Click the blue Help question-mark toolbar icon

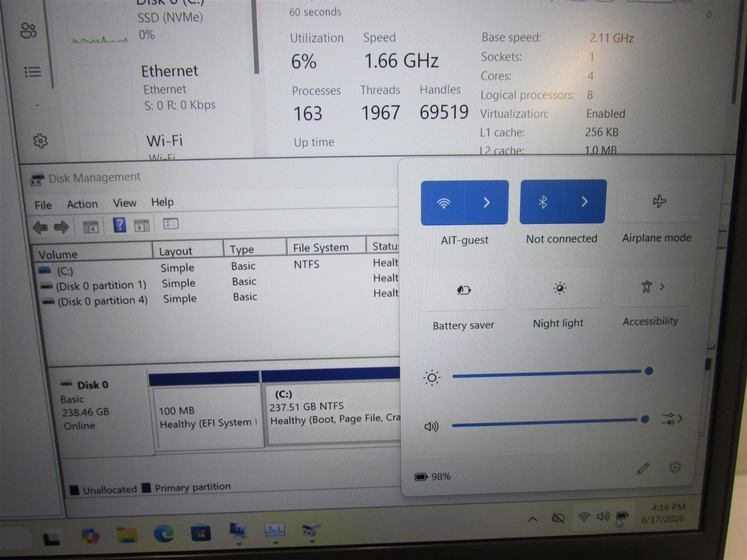coord(120,225)
